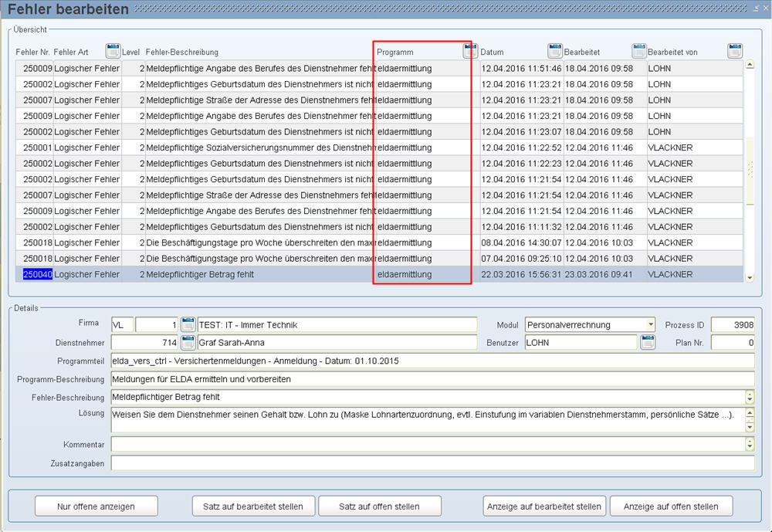Viewport: 772px width, 532px height.
Task: Click 'Satz auf offen stellen' button
Action: click(x=380, y=507)
